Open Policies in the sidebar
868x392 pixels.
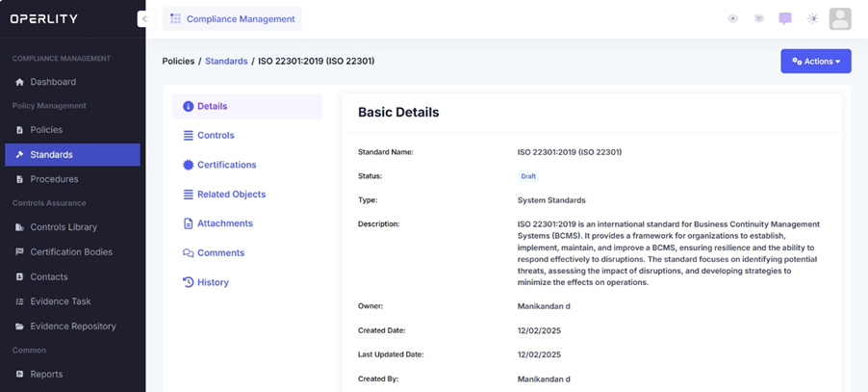[46, 130]
